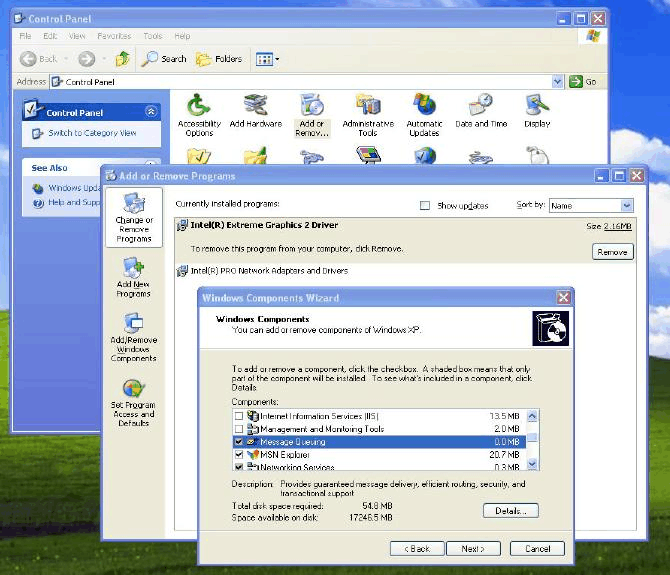Click Switch to Category View link

(92, 133)
